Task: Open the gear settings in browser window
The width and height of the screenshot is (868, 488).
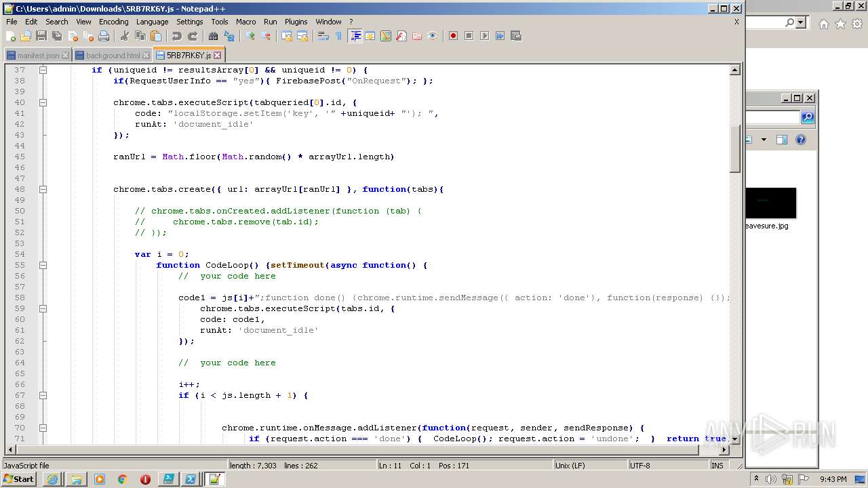Action: point(857,24)
